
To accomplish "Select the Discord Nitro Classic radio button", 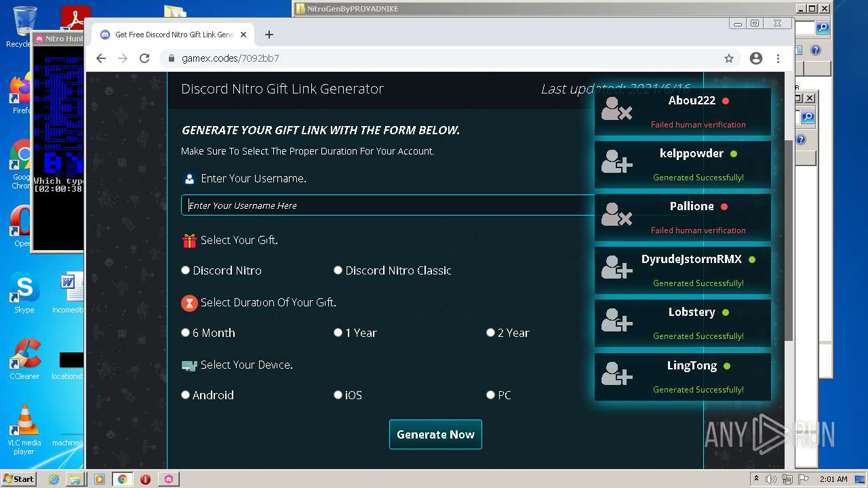I will coord(338,270).
